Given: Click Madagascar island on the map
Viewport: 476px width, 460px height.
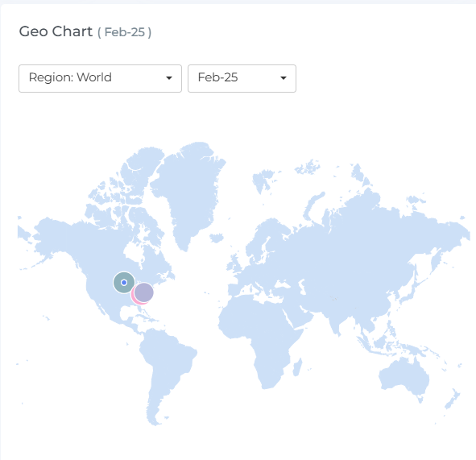Looking at the screenshot, I should point(297,367).
